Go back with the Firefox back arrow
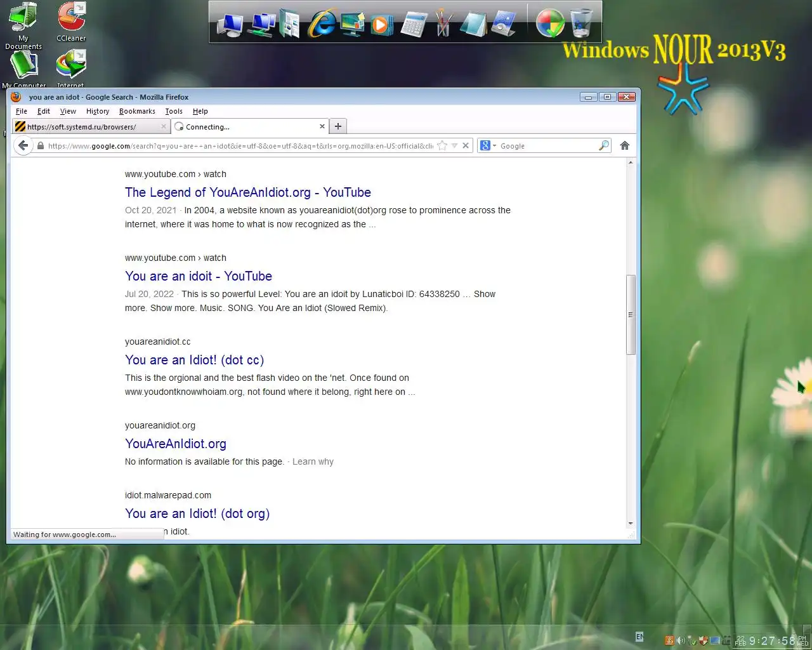 pyautogui.click(x=23, y=145)
